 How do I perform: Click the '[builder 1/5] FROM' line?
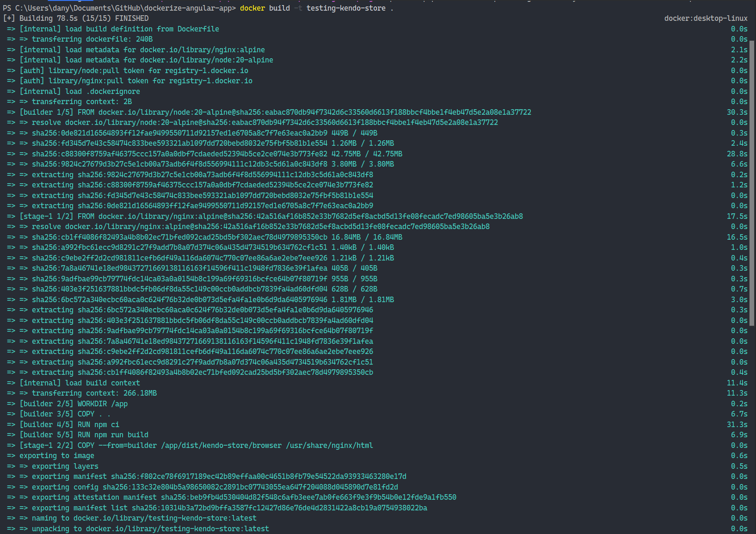point(275,112)
